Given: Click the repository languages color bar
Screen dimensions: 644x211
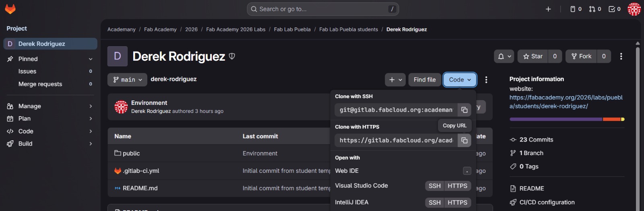Looking at the screenshot, I should pyautogui.click(x=567, y=119).
